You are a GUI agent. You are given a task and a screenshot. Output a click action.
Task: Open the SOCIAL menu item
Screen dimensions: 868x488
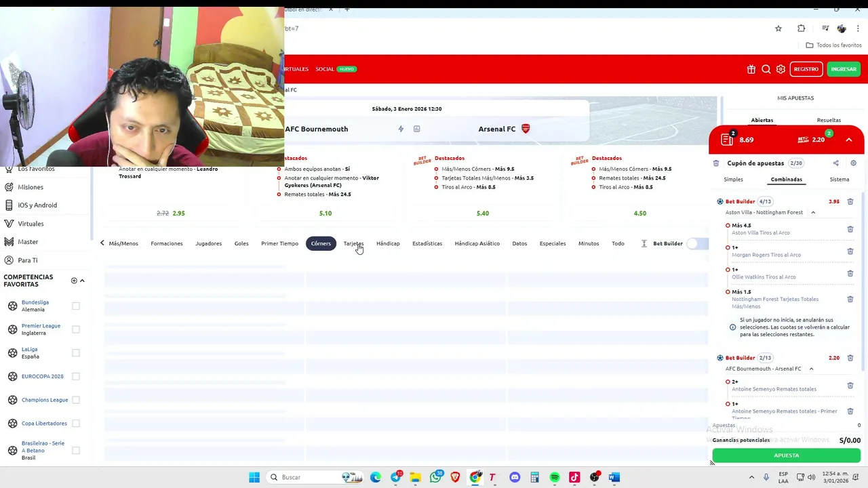pyautogui.click(x=324, y=69)
